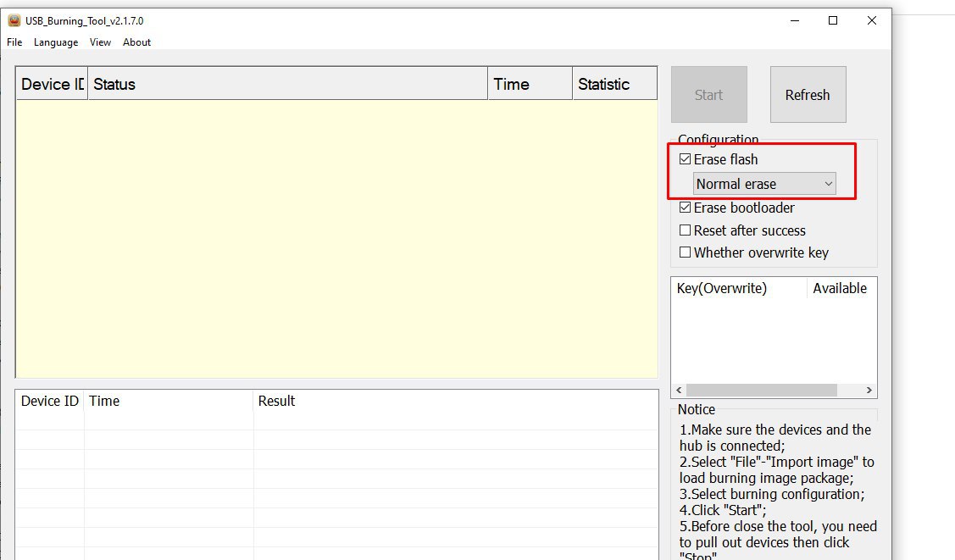Toggle the Erase flash checkbox
Screen dimensions: 955x560
pos(686,159)
